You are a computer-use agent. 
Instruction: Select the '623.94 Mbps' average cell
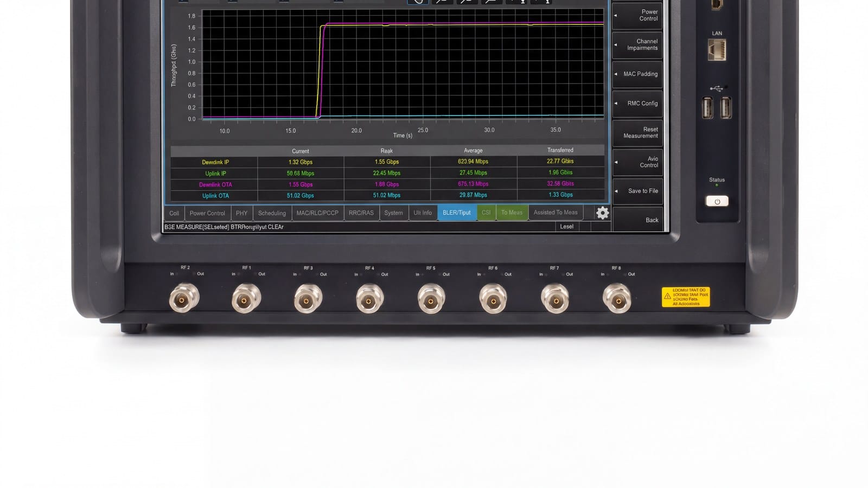473,162
